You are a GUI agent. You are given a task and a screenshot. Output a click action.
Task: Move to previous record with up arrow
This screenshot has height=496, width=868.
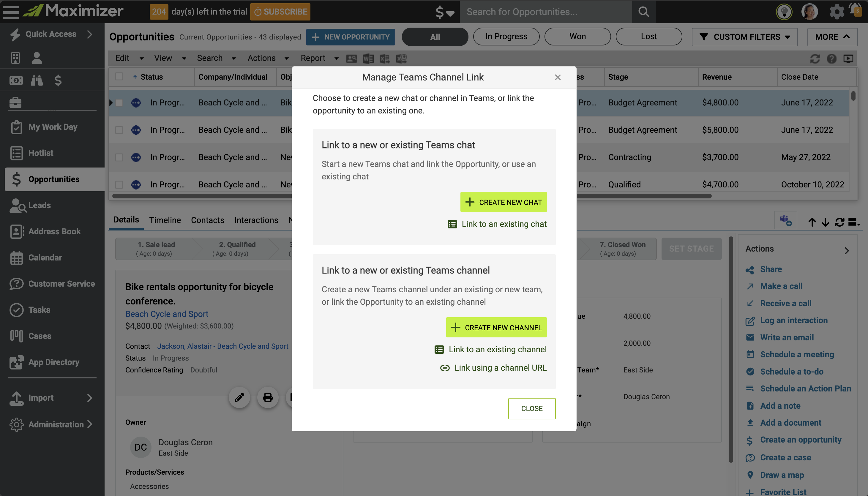812,222
